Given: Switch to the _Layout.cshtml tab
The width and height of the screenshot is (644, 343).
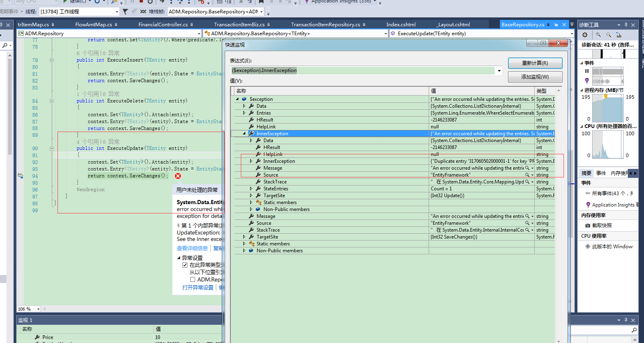Looking at the screenshot, I should 453,25.
